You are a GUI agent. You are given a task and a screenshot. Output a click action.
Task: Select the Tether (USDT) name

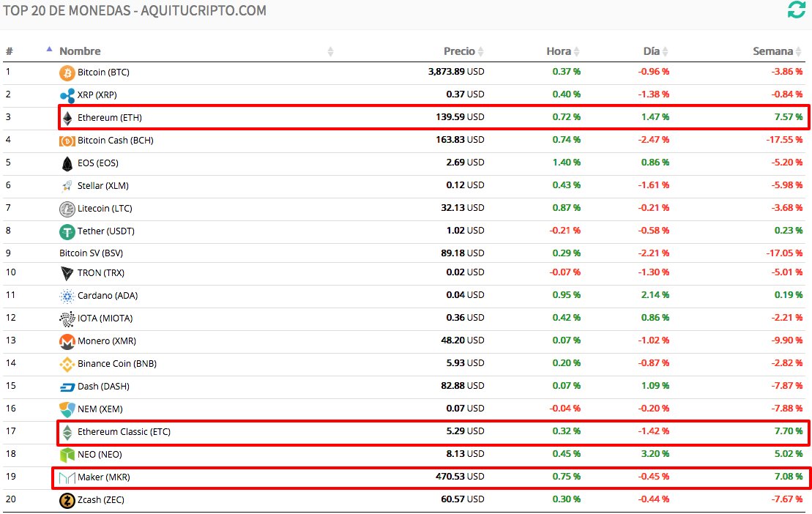105,231
